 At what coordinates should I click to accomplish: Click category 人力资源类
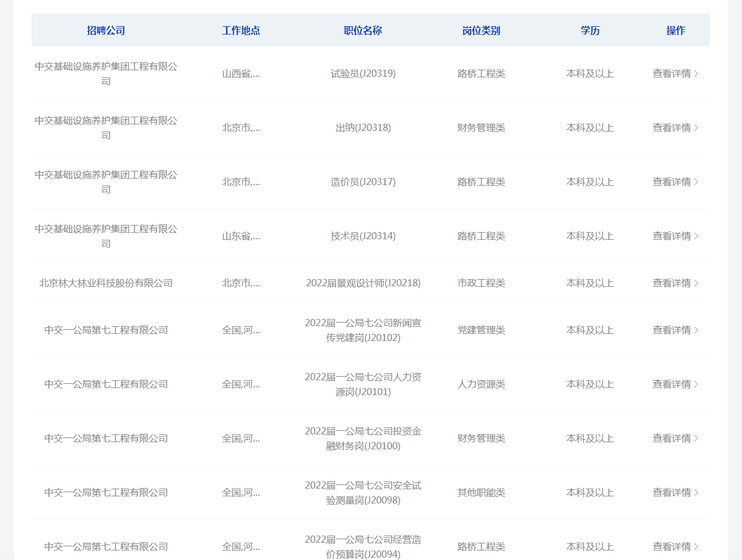click(481, 384)
